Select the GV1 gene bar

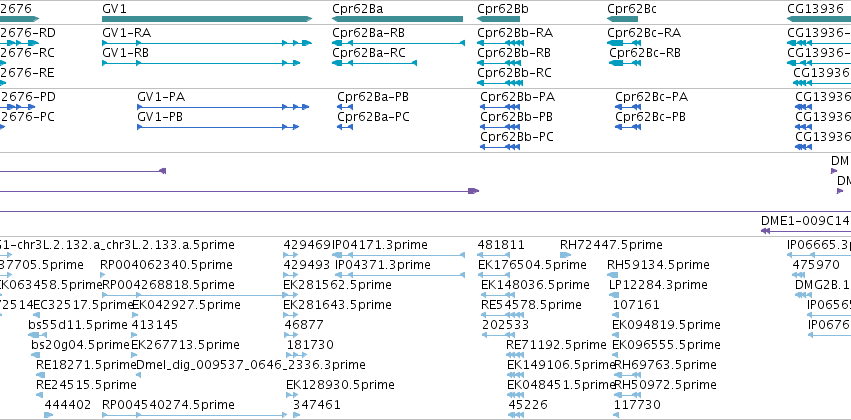tap(207, 19)
